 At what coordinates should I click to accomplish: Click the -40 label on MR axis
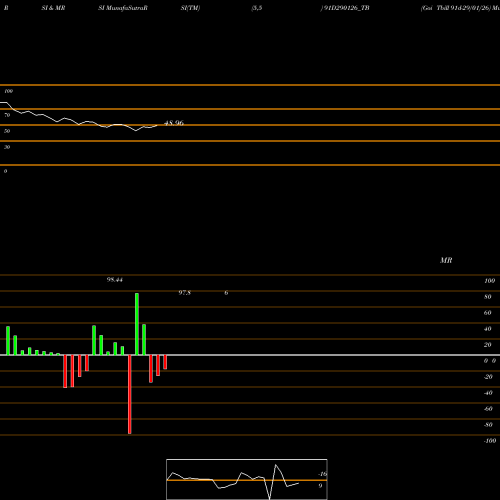click(488, 393)
